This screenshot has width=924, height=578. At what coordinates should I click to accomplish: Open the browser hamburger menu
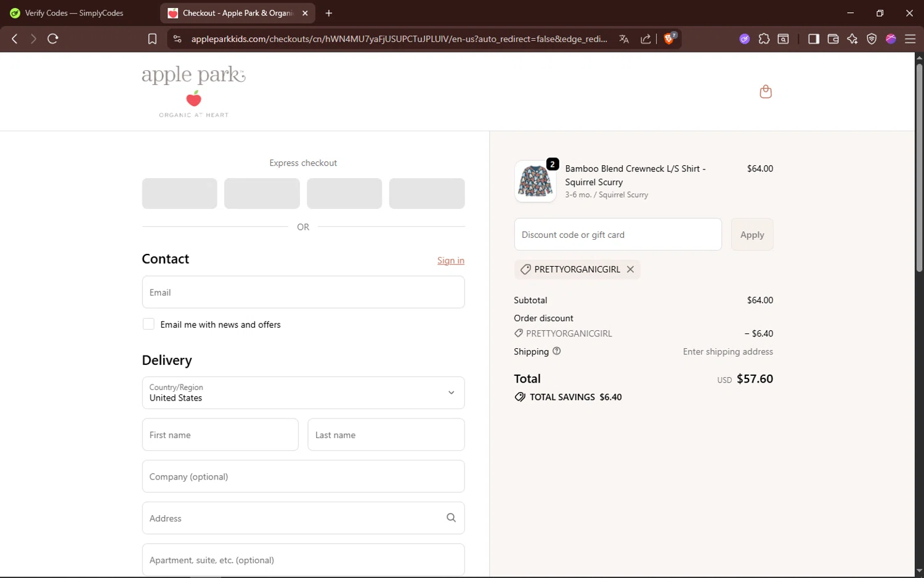coord(910,39)
